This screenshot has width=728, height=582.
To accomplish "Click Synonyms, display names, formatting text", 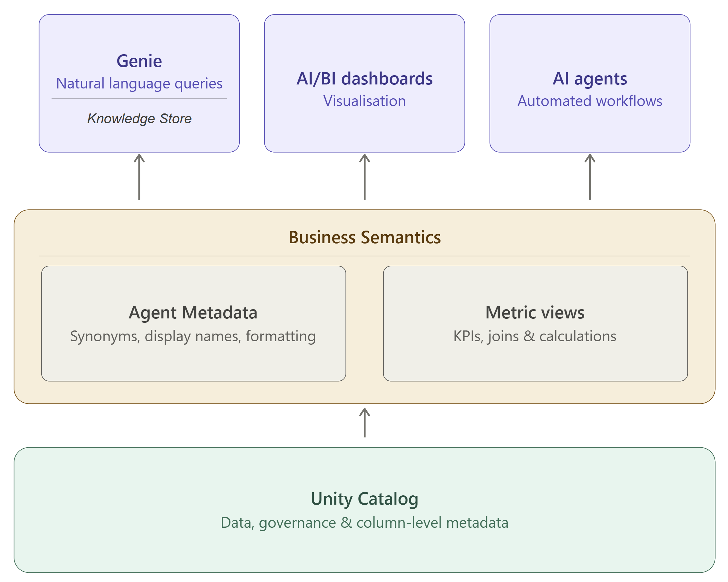I will tap(193, 336).
